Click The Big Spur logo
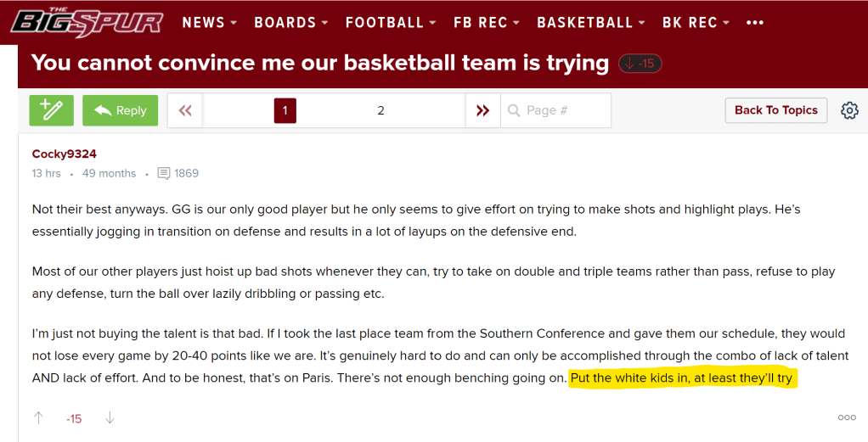 point(85,23)
